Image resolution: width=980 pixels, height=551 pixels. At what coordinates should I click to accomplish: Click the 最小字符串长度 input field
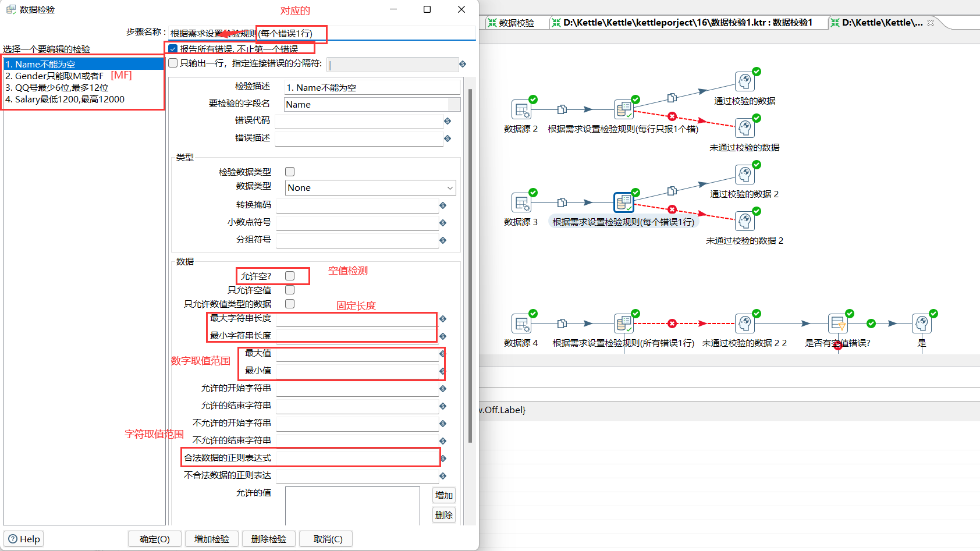point(357,336)
